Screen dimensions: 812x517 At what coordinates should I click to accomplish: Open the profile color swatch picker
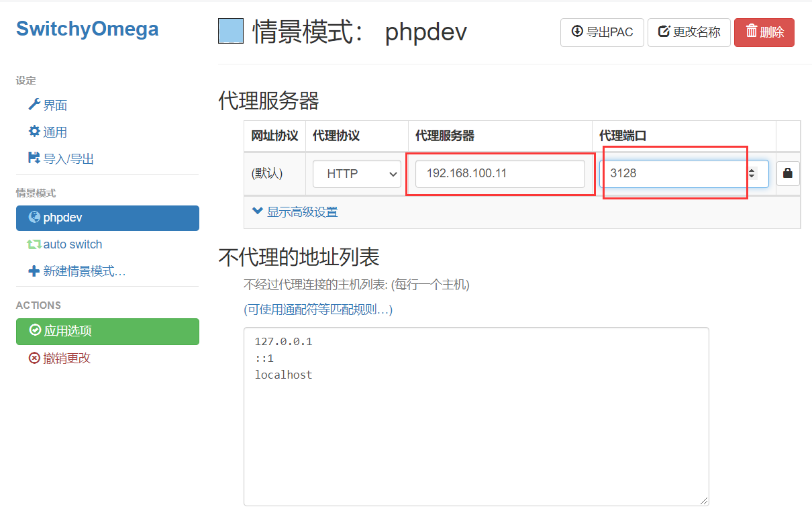(231, 32)
